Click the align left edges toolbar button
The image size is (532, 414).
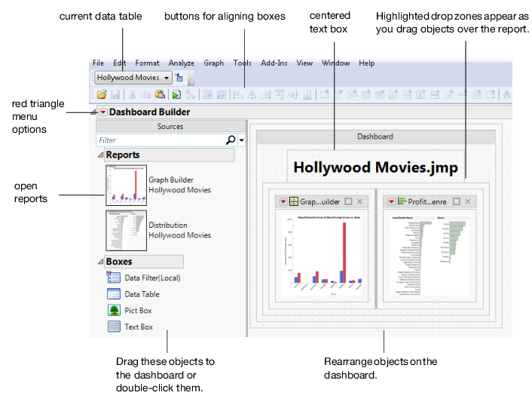pos(237,95)
